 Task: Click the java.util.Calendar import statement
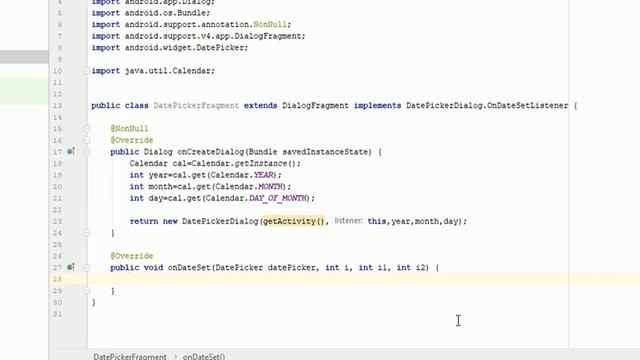(153, 71)
